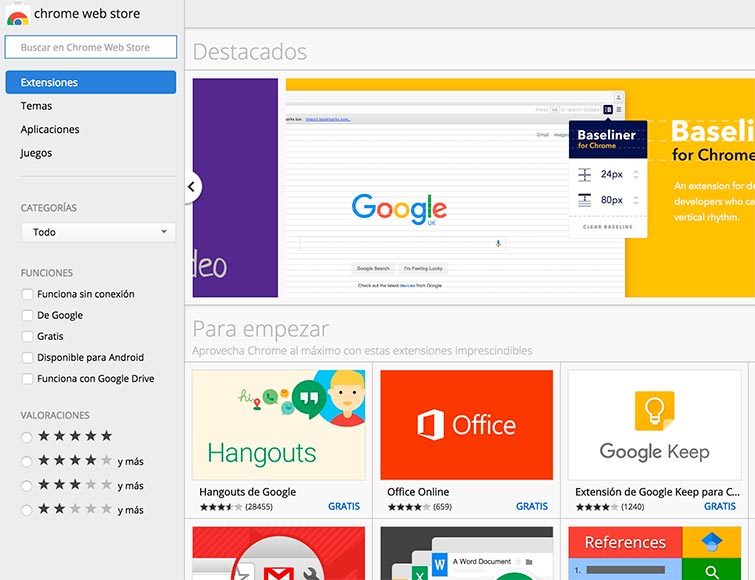Select three stars y más rating
Screen dimensions: 755x580
[26, 486]
